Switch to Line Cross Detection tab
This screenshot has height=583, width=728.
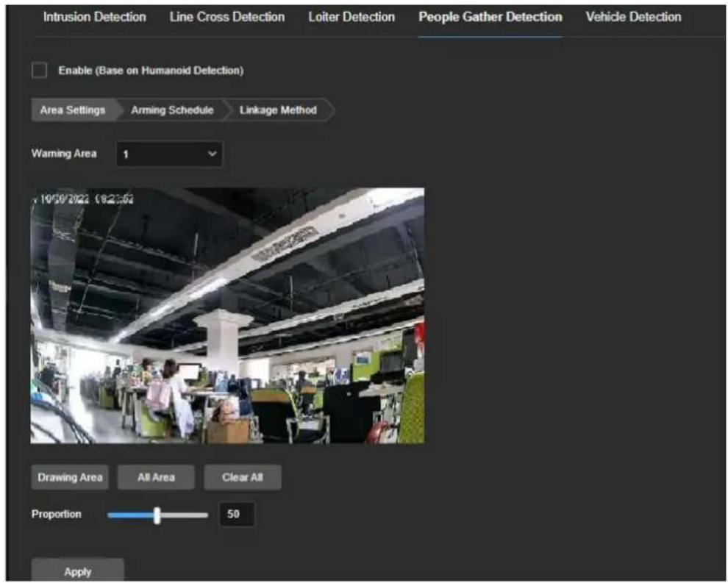(x=227, y=17)
